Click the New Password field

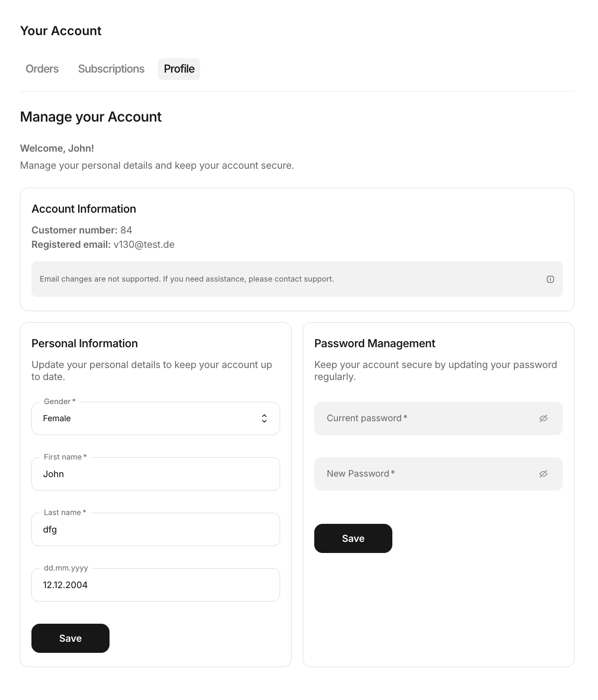pyautogui.click(x=425, y=474)
